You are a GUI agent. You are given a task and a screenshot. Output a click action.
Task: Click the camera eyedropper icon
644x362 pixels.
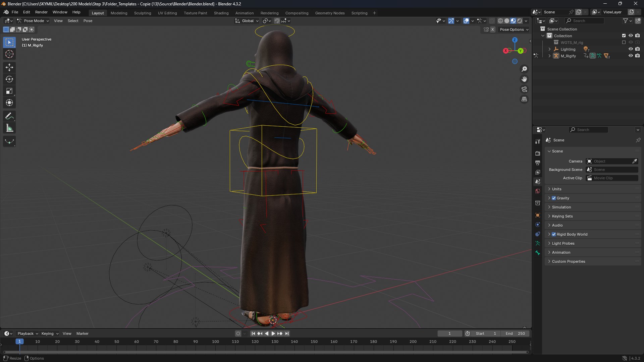pyautogui.click(x=635, y=161)
